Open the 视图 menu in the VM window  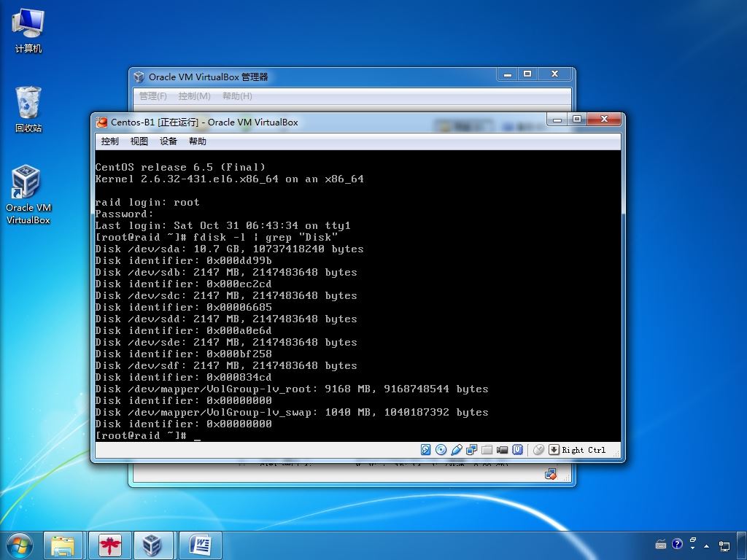click(x=139, y=141)
